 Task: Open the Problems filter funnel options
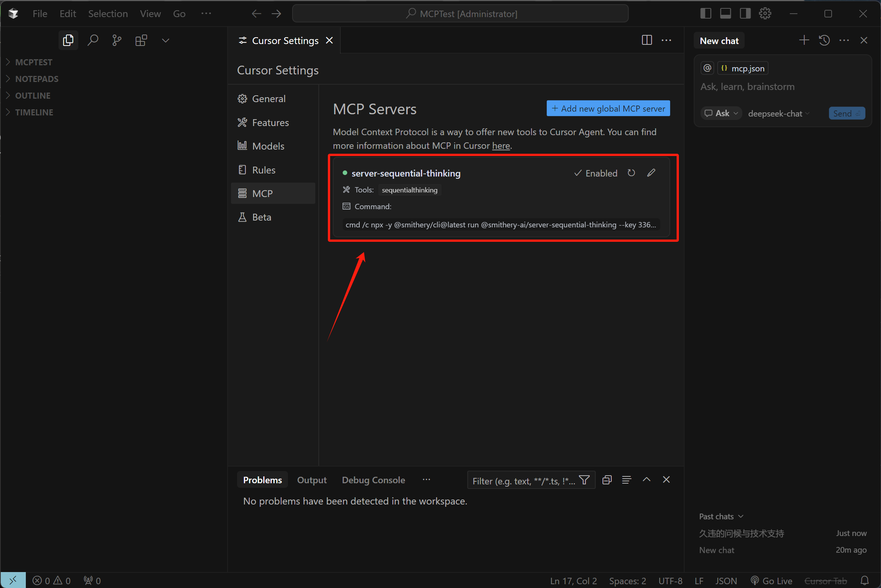[585, 481]
